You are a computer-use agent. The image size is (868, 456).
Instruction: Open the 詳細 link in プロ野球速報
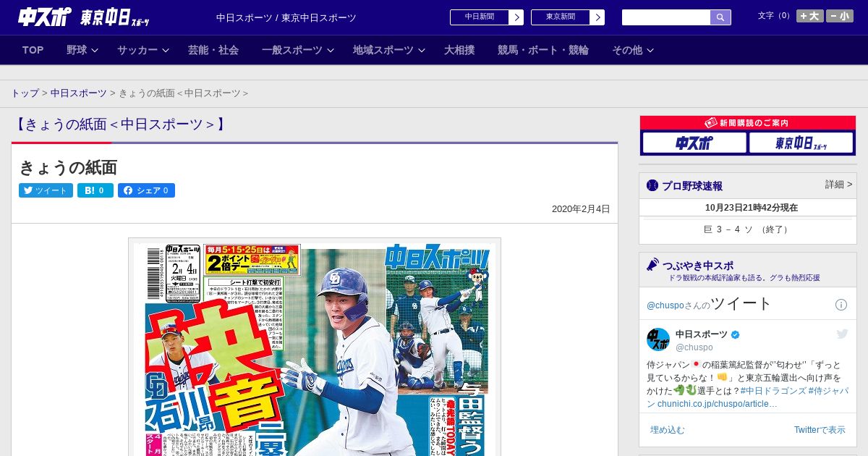(x=838, y=185)
